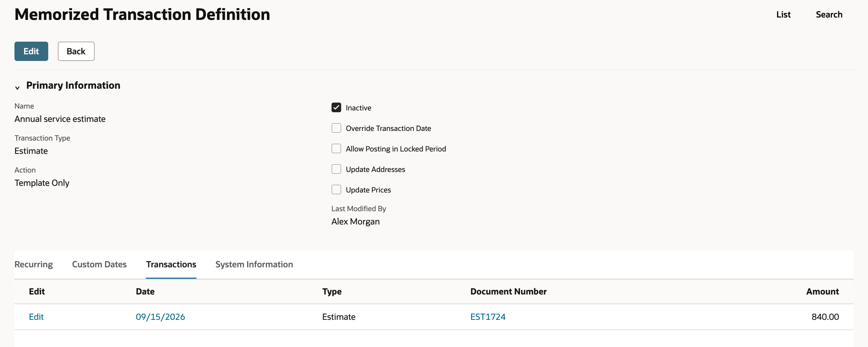Click the Date column header
The height and width of the screenshot is (347, 868).
coord(145,292)
